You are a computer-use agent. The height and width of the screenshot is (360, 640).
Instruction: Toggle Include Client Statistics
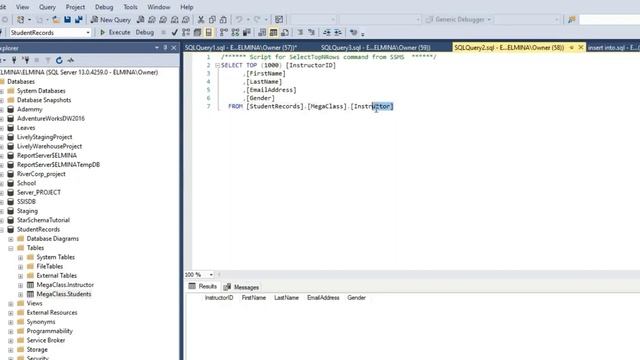click(247, 32)
